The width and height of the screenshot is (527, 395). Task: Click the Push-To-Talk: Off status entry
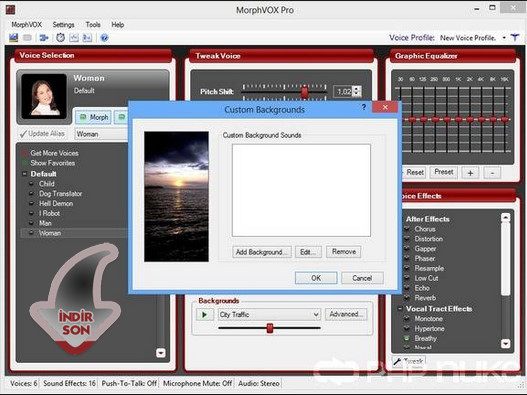129,383
